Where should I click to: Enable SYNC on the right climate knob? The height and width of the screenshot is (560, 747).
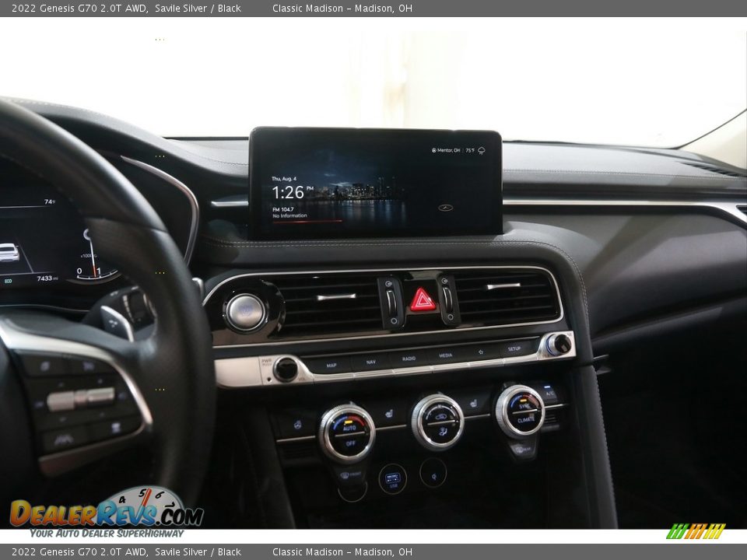coord(524,406)
